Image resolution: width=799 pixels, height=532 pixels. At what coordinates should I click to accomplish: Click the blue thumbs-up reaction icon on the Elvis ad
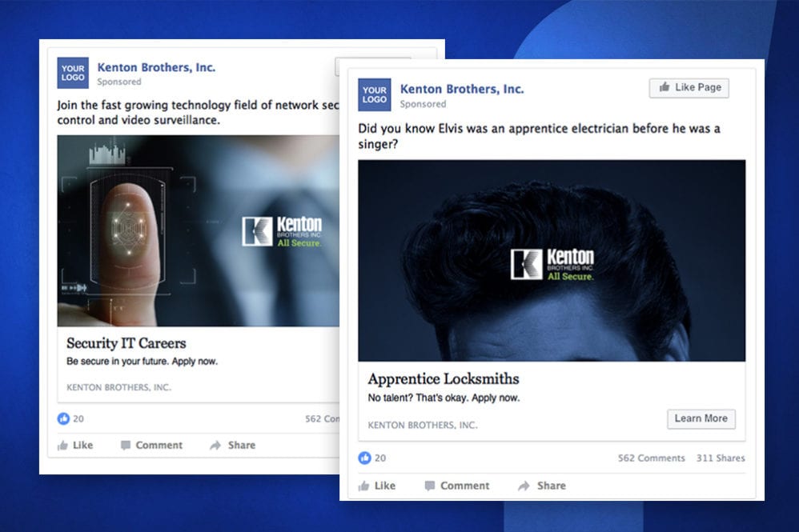(x=364, y=458)
